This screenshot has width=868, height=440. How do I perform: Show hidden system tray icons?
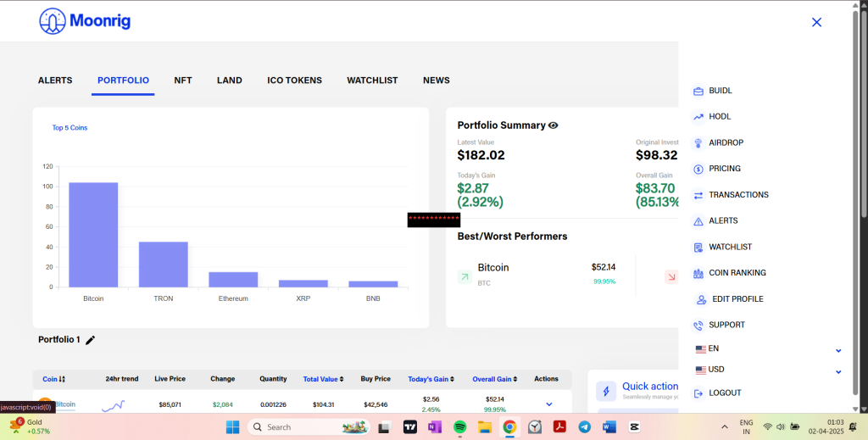click(724, 426)
